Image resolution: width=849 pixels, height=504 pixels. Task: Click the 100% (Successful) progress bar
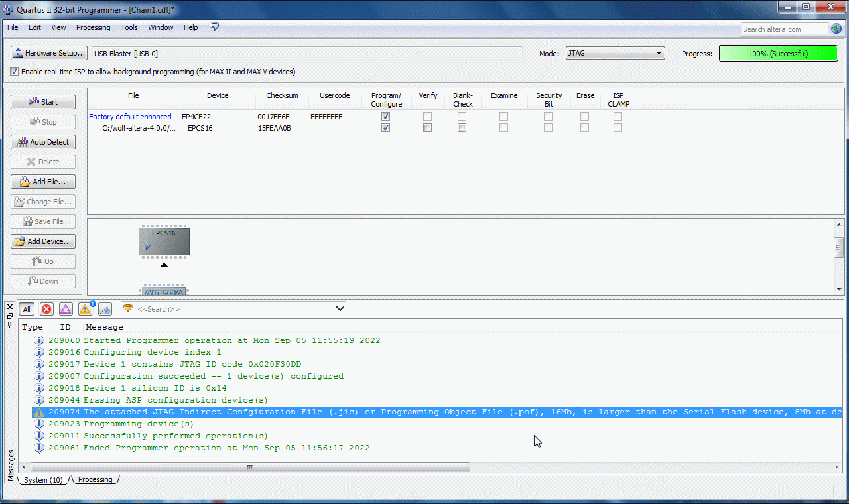[778, 54]
